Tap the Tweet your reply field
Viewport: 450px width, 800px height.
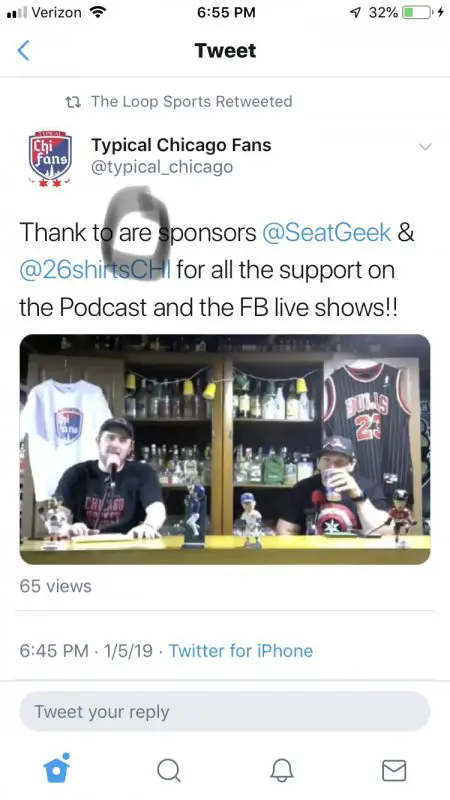[x=225, y=712]
